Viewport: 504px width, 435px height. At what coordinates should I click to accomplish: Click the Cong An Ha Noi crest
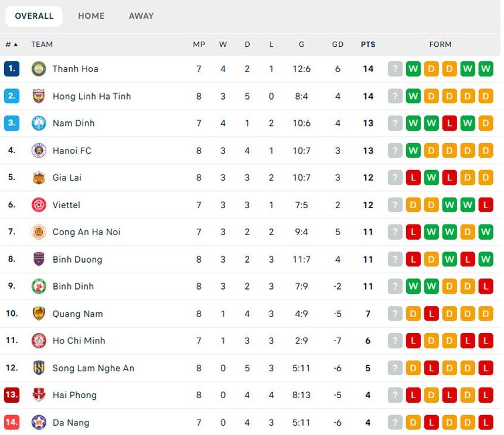tap(38, 232)
